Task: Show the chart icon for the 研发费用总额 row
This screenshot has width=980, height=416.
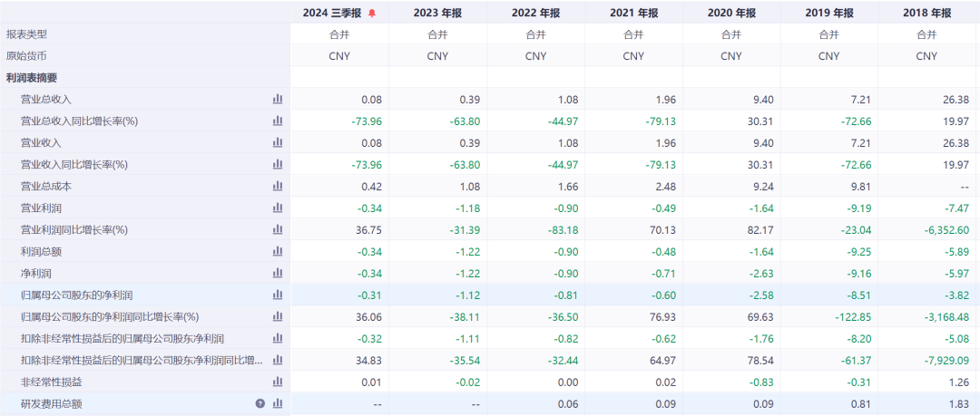Action: (278, 403)
